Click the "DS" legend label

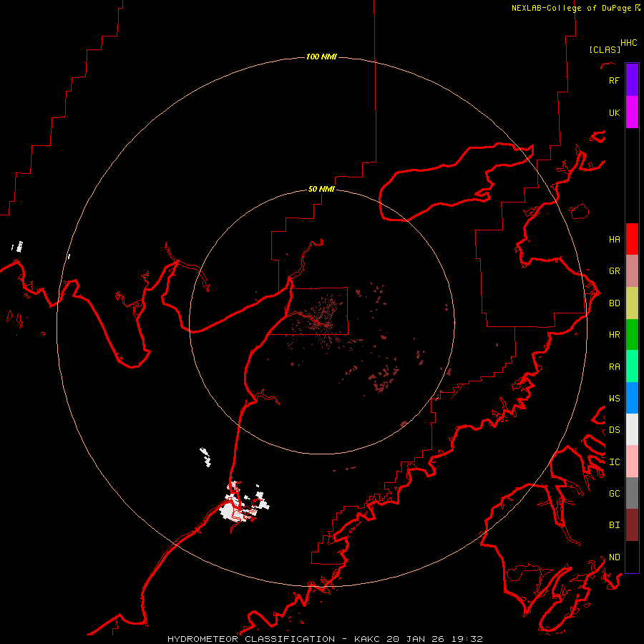pyautogui.click(x=614, y=429)
